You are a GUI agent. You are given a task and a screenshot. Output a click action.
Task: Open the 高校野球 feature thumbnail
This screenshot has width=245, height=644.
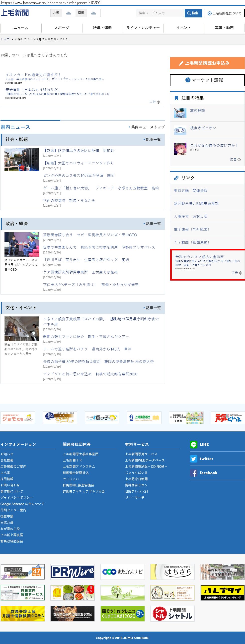pos(180,113)
